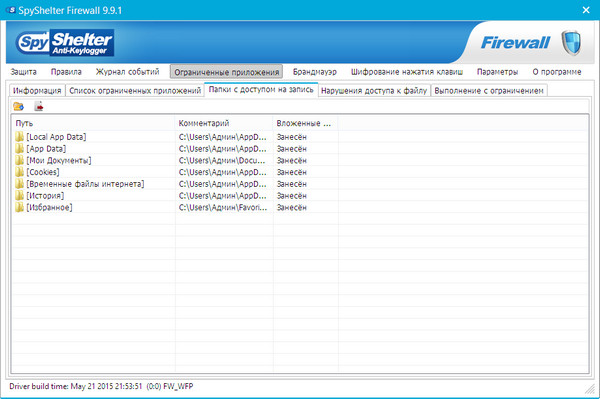
Task: Click the SpyShelter title bar app icon
Action: tap(11, 10)
